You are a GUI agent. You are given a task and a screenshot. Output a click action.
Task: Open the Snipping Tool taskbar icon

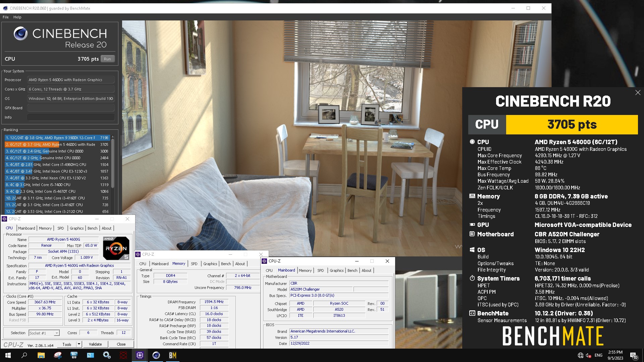click(58, 355)
